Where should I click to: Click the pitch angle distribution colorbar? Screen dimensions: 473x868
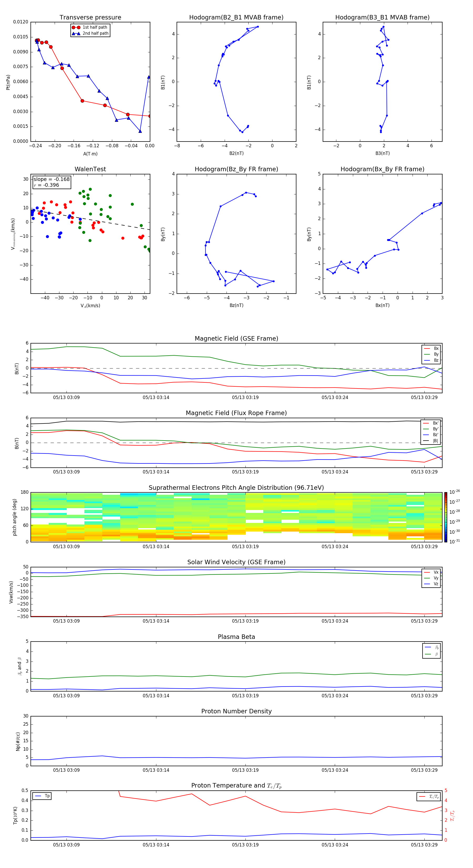[x=446, y=517]
